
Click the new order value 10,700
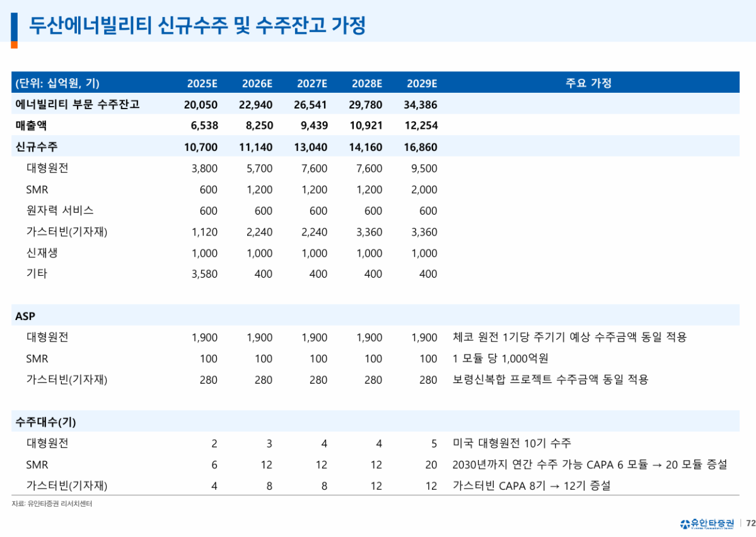[201, 147]
